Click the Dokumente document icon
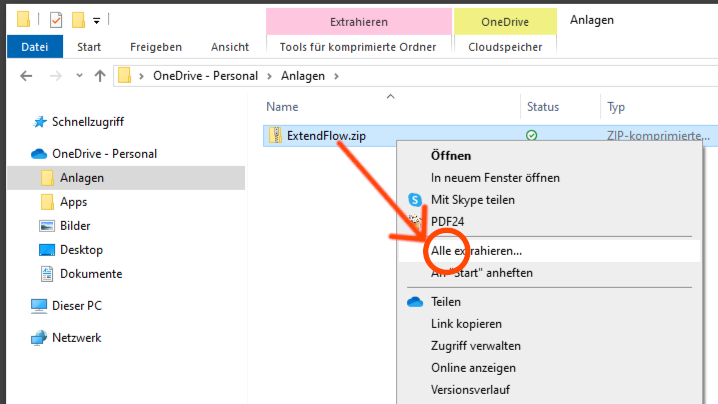Screen dimensions: 718x404 tap(47, 273)
